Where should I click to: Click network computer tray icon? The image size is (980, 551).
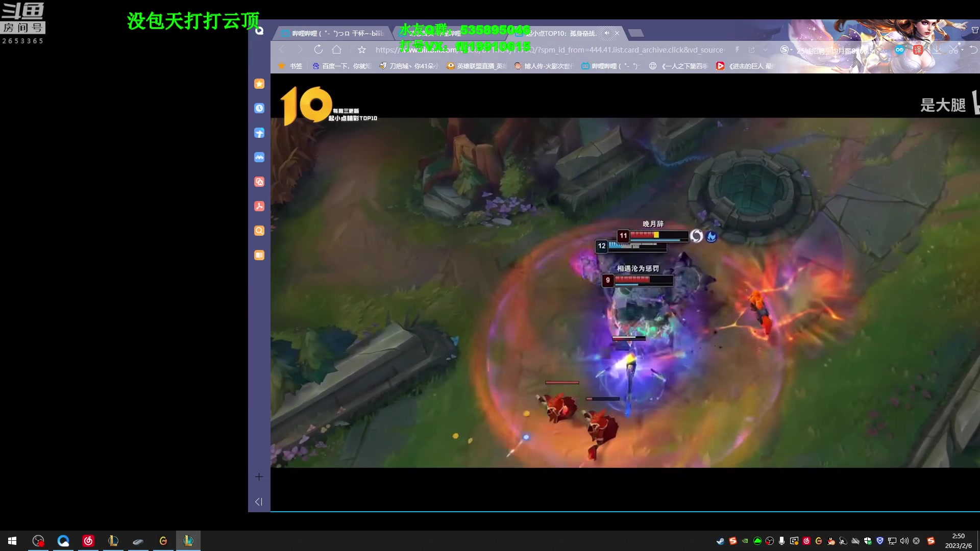point(892,541)
